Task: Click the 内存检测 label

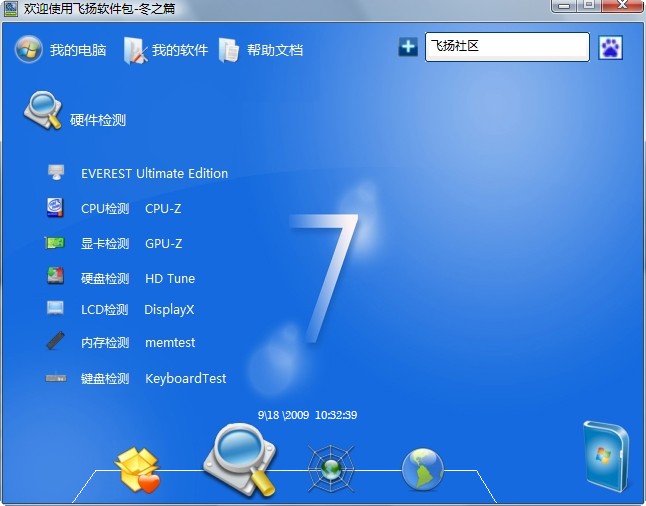Action: pyautogui.click(x=105, y=342)
